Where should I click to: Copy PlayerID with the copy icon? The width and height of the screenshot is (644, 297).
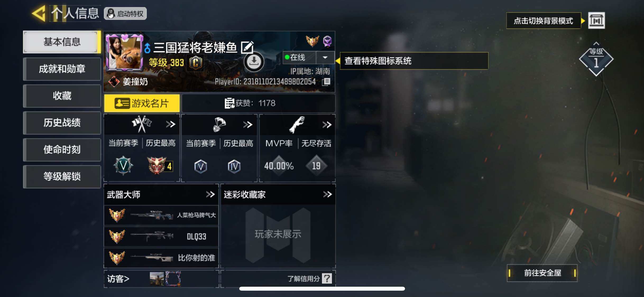[326, 82]
